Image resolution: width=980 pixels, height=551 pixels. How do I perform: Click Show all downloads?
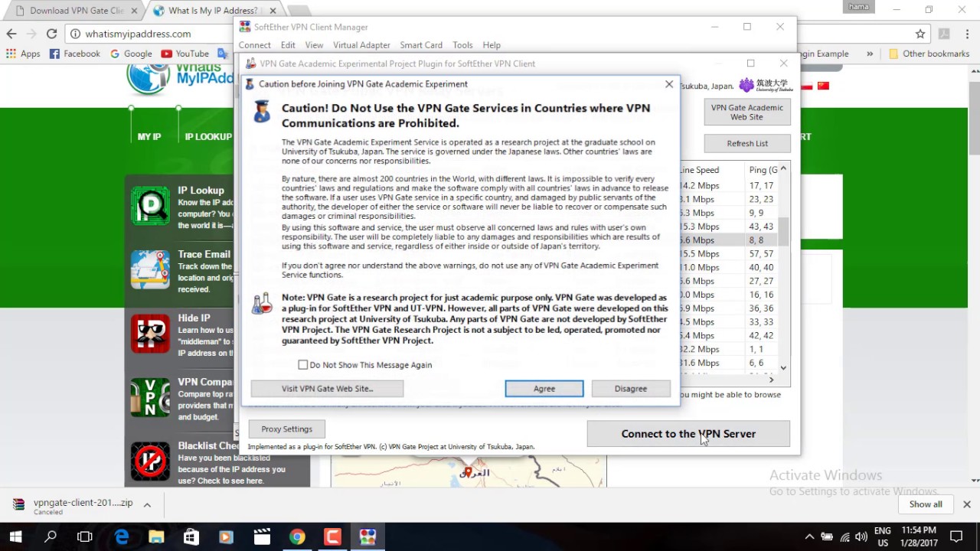point(926,504)
